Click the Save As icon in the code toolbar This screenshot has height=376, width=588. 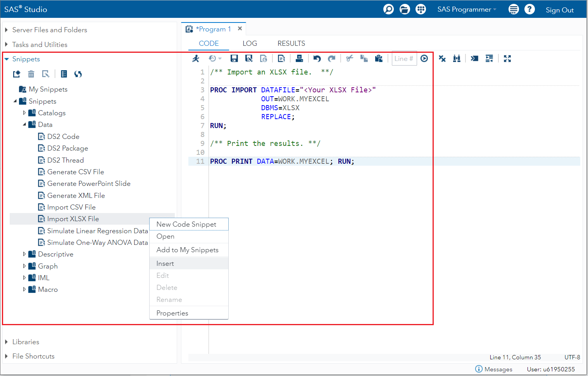(249, 59)
